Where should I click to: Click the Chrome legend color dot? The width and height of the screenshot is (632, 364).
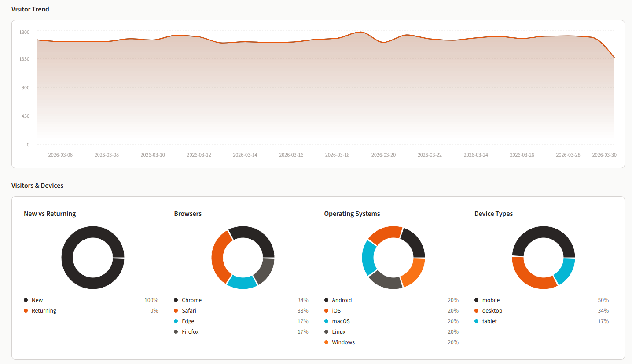[x=176, y=300]
